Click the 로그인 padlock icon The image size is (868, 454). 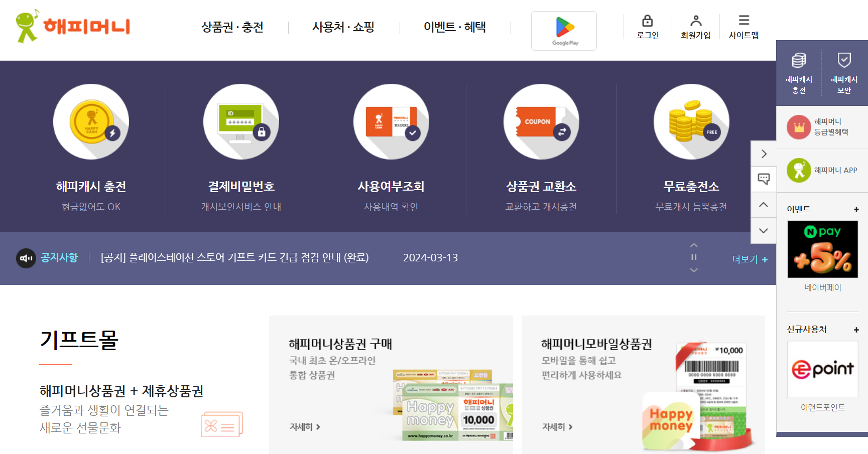[x=648, y=21]
